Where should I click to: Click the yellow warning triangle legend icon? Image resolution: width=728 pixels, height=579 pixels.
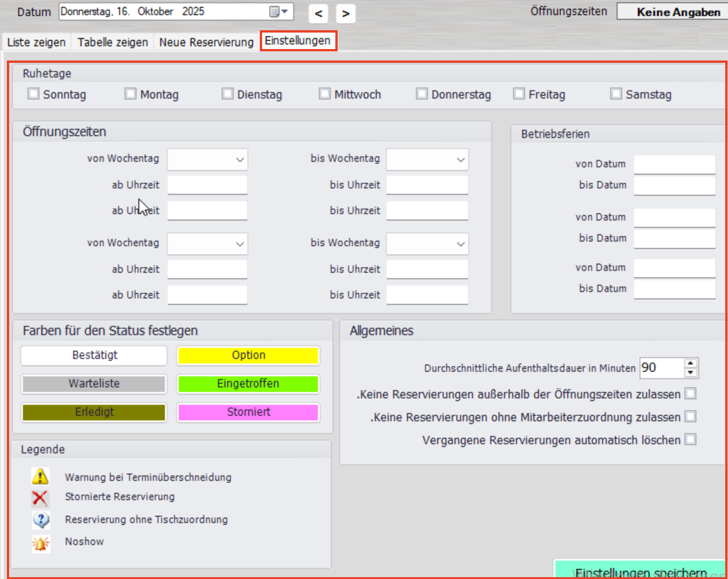click(40, 477)
